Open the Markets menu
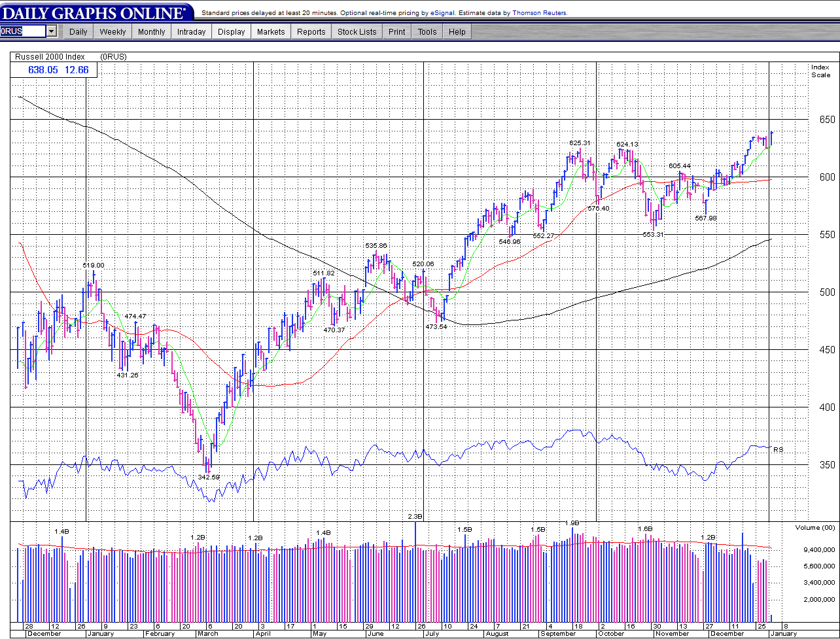 (271, 31)
